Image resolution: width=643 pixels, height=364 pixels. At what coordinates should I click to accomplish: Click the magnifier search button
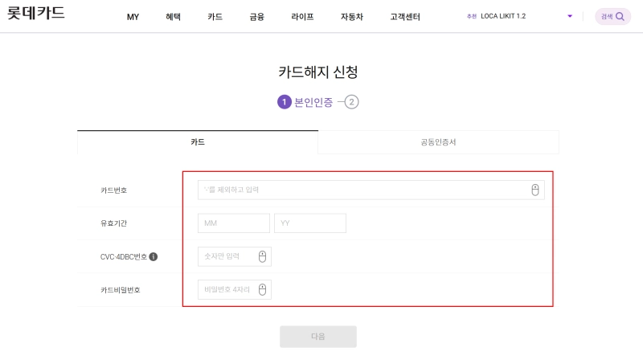612,16
